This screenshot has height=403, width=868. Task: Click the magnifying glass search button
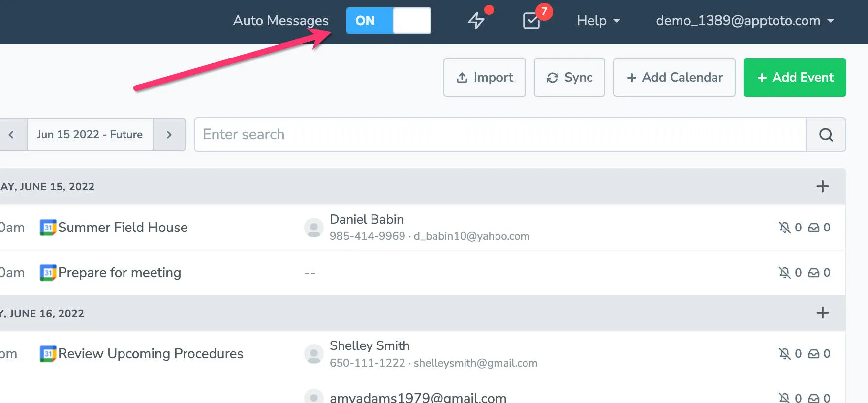826,135
